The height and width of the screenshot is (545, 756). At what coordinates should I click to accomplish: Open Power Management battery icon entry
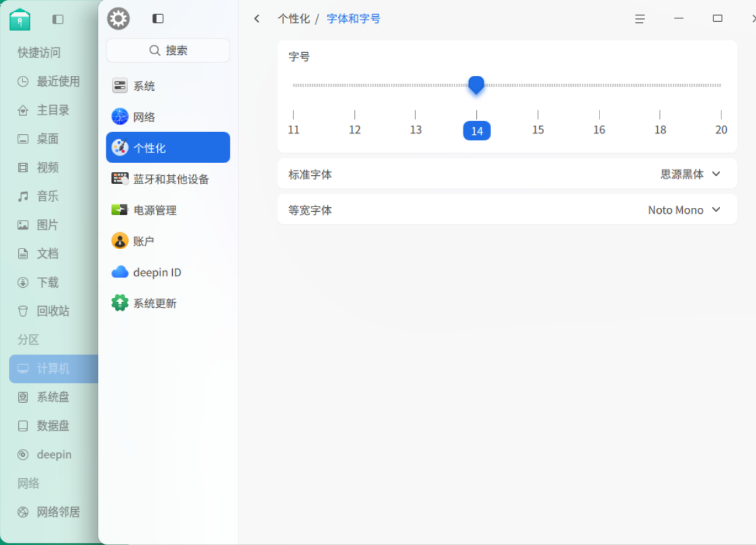point(120,210)
